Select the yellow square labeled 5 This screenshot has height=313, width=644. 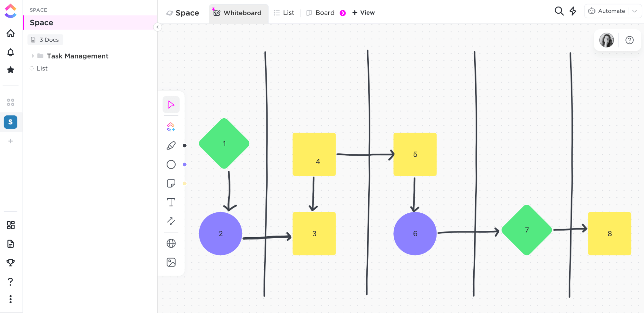click(x=415, y=154)
